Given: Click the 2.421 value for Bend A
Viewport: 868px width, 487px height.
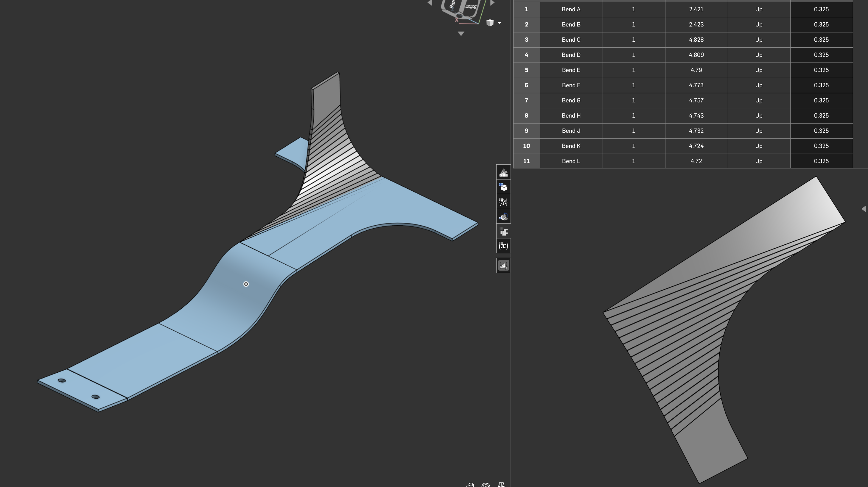Looking at the screenshot, I should point(696,10).
